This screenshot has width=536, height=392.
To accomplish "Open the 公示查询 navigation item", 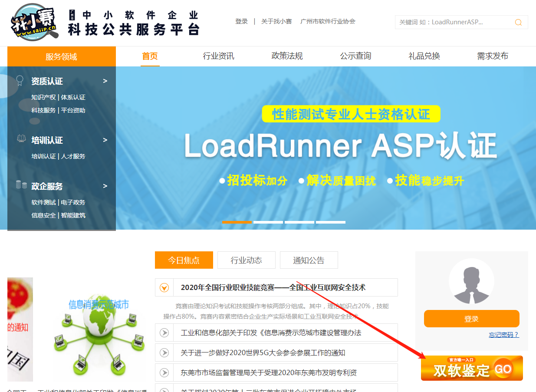I will coord(355,56).
